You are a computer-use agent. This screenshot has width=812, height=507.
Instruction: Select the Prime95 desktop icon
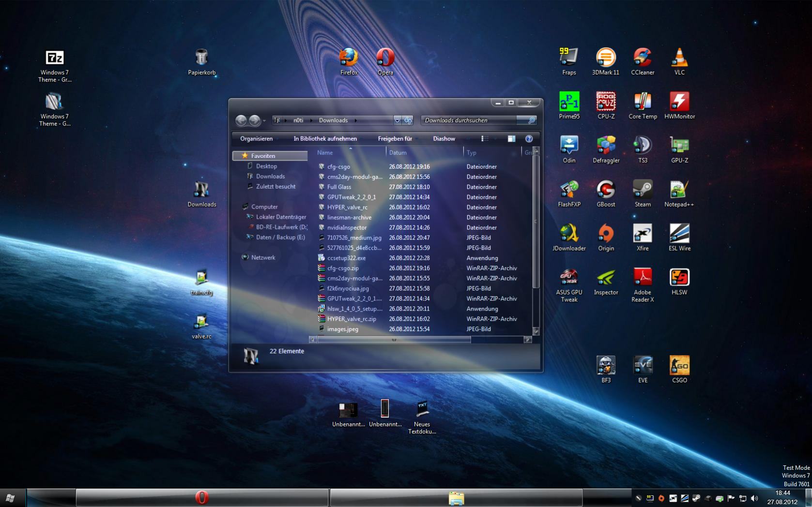coord(569,105)
